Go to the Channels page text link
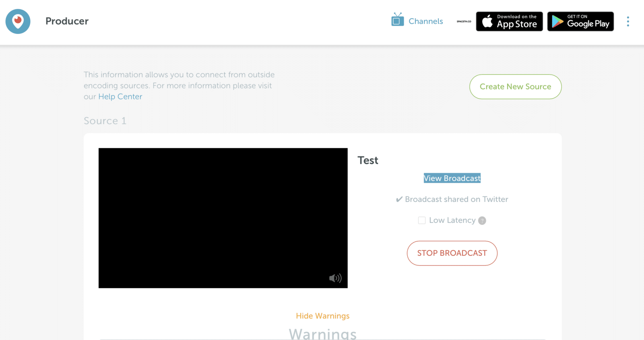644x340 pixels. (x=425, y=21)
